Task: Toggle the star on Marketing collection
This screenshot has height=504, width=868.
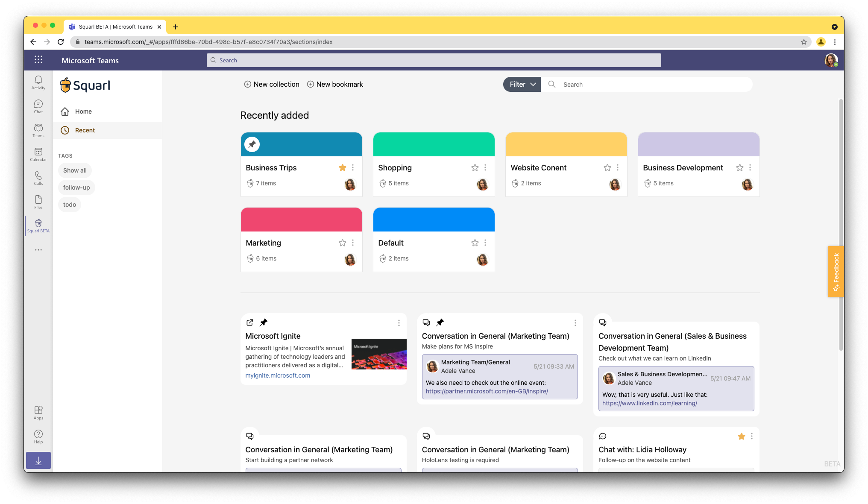Action: 342,243
